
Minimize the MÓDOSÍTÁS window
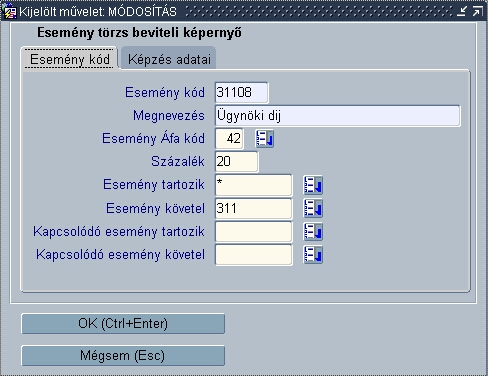click(x=462, y=11)
